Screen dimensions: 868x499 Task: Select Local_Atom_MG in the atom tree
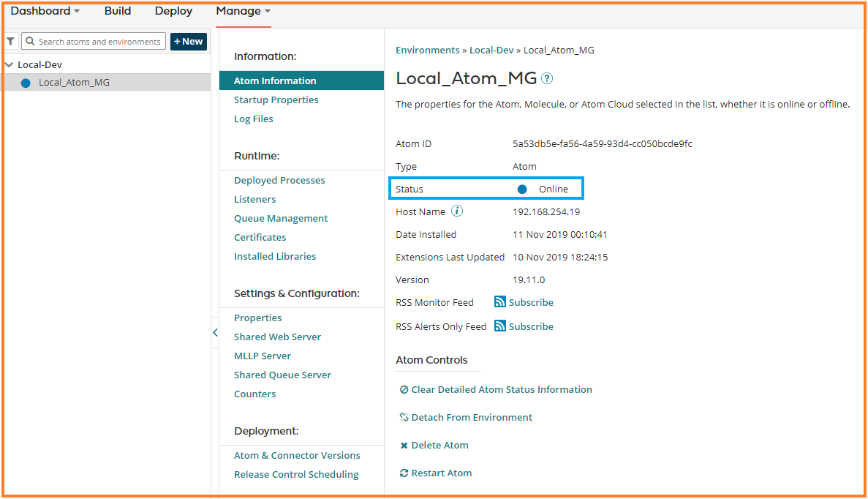click(x=74, y=83)
